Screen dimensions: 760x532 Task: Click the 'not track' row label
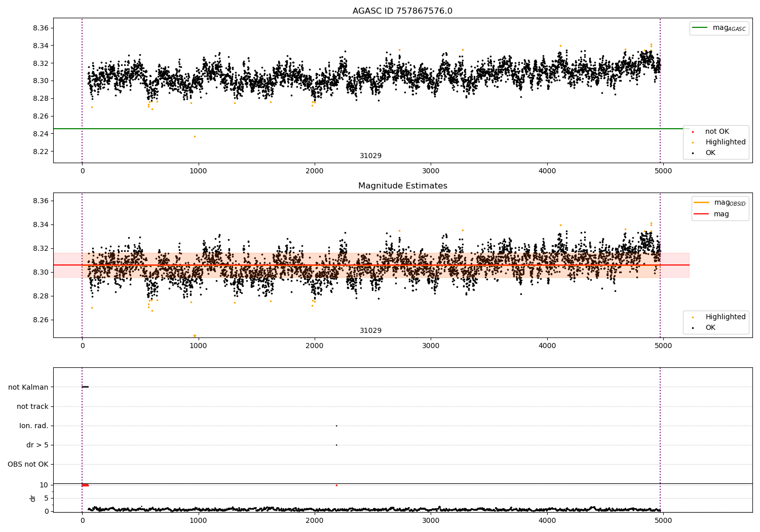click(x=32, y=406)
